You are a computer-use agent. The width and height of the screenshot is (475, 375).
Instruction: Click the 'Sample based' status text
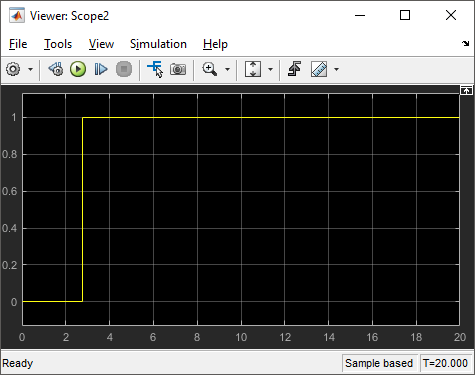point(379,363)
